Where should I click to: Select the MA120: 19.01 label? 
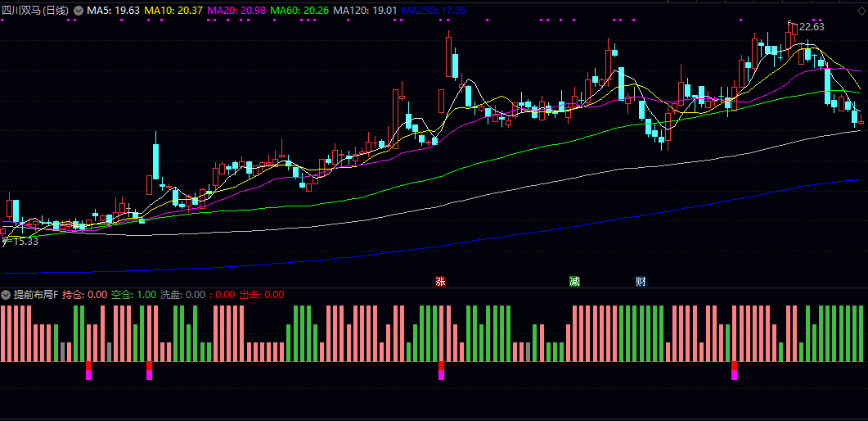367,10
